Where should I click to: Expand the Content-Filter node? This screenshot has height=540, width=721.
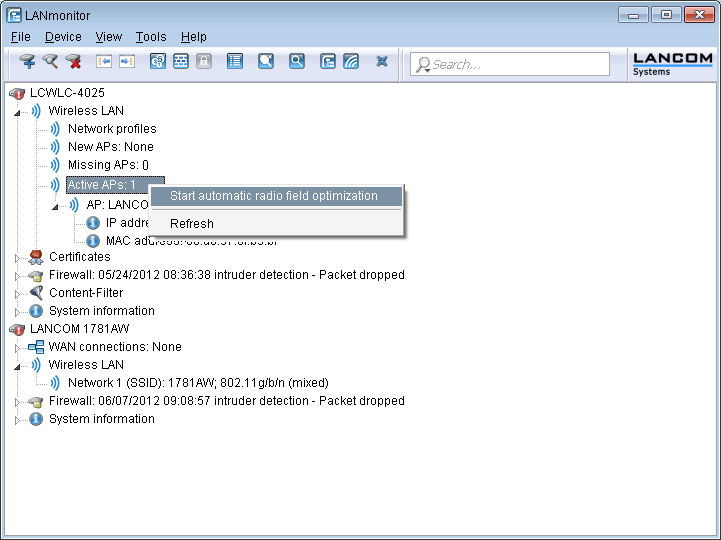[x=17, y=294]
